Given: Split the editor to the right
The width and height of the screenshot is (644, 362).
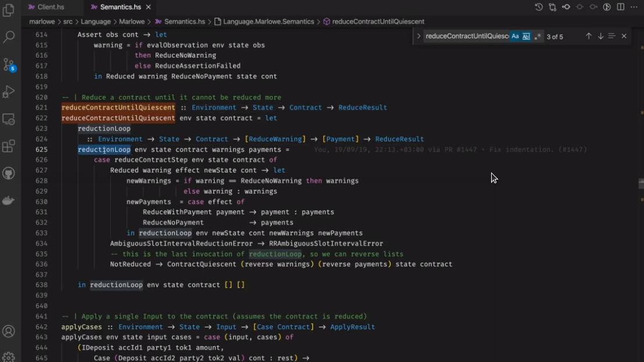Looking at the screenshot, I should click(x=621, y=7).
